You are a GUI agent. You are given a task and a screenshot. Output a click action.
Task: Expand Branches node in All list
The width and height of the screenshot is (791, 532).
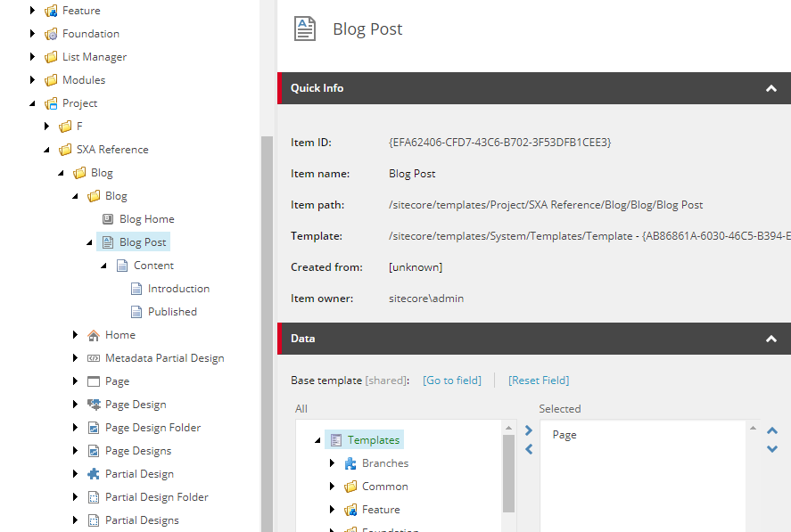pyautogui.click(x=332, y=463)
